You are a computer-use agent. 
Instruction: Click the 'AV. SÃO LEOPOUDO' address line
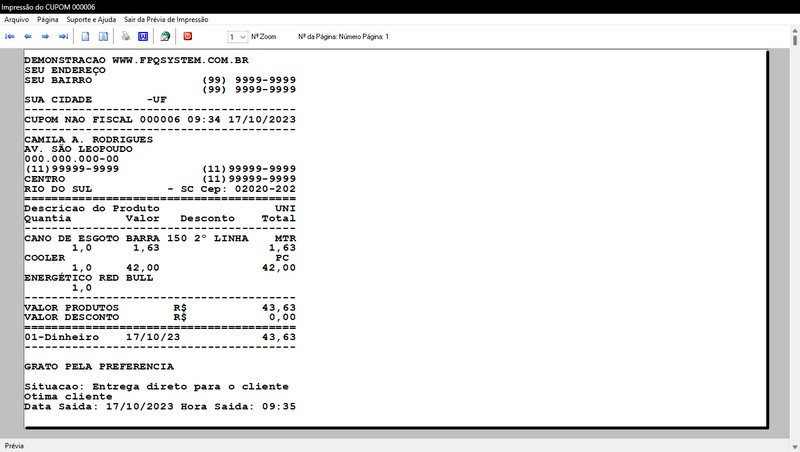click(x=78, y=149)
